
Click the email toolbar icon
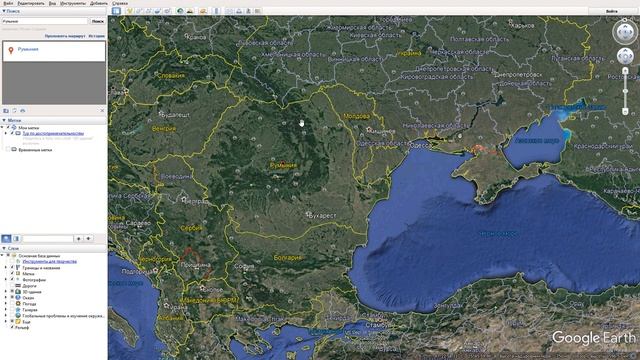[229, 11]
